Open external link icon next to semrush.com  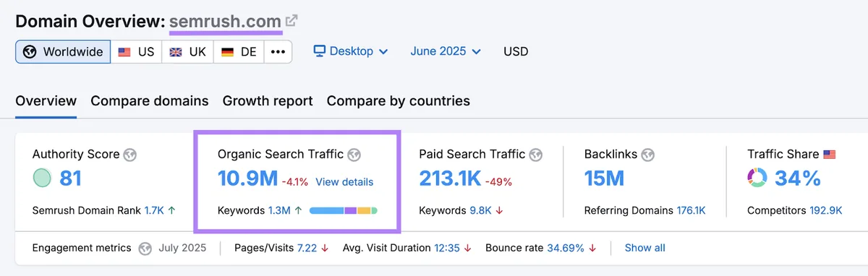click(291, 21)
